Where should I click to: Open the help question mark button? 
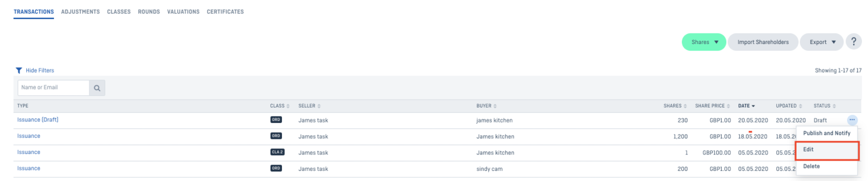click(x=854, y=42)
